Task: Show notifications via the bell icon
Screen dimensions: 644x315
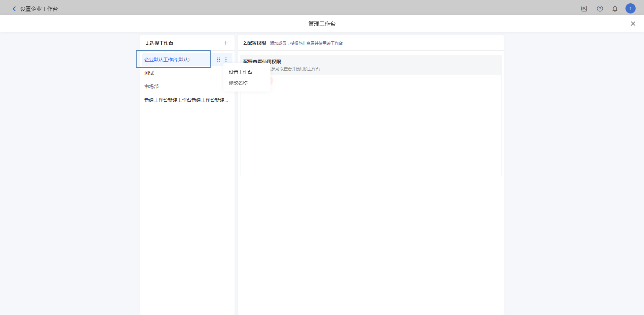Action: click(615, 9)
